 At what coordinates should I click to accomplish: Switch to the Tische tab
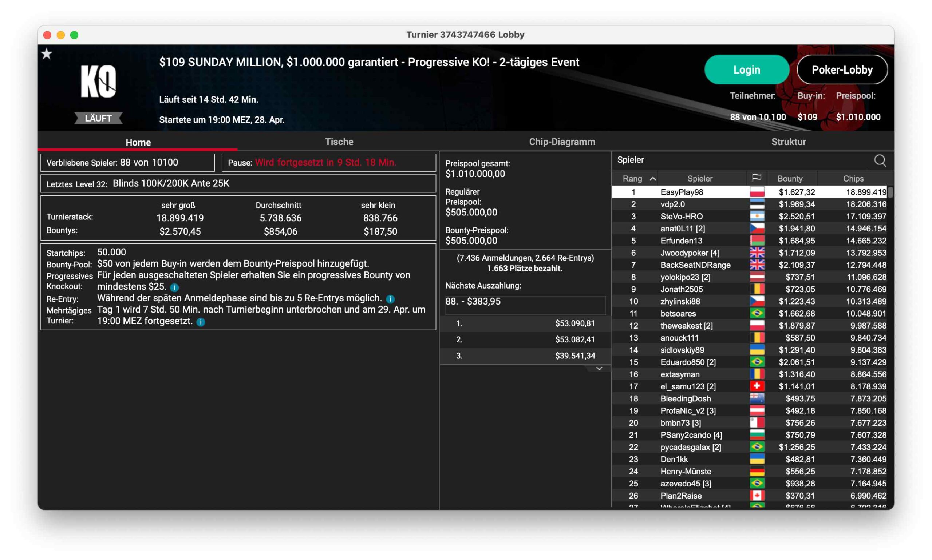coord(339,142)
